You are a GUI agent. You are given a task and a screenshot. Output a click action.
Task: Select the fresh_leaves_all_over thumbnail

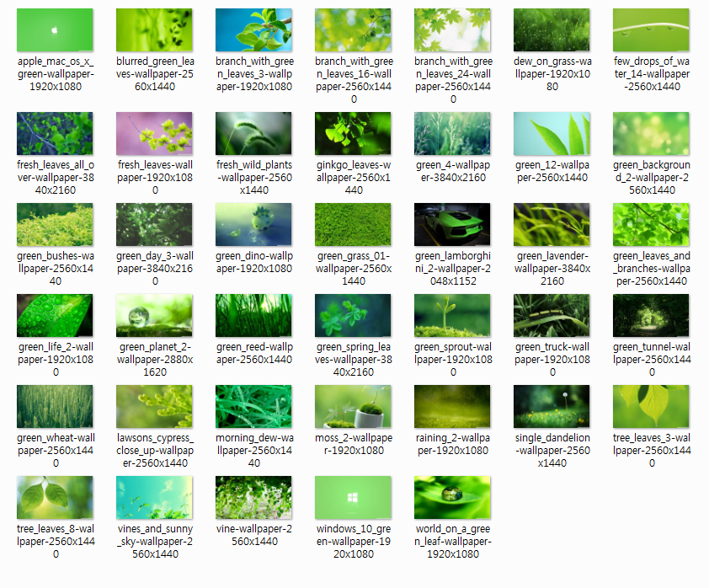[x=55, y=133]
